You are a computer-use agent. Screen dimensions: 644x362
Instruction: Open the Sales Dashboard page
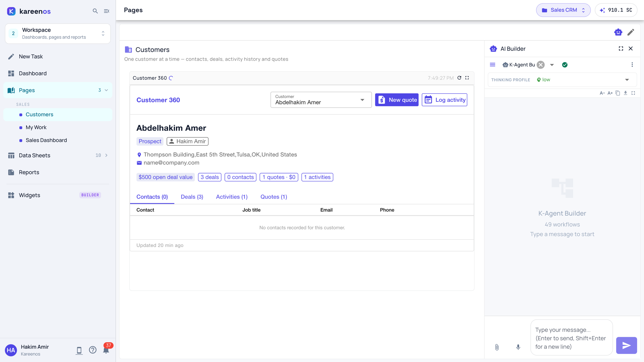(x=58, y=140)
